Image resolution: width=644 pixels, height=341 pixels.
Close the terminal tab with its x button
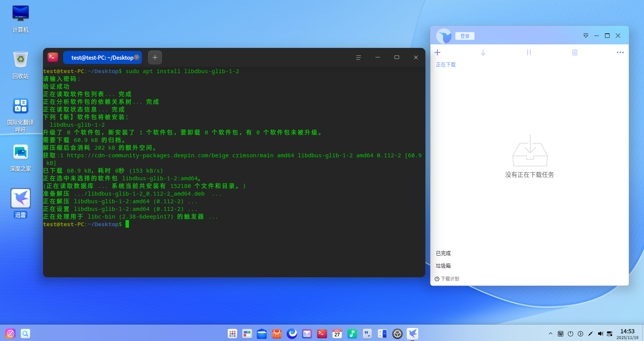point(137,57)
